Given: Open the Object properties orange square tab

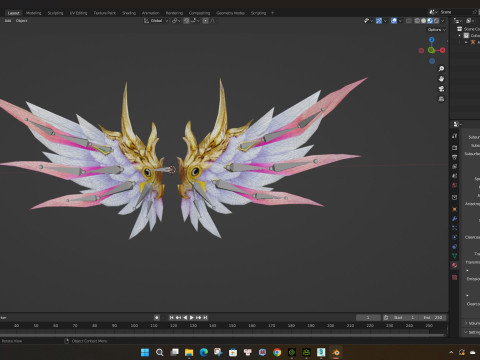Looking at the screenshot, I should (x=455, y=209).
